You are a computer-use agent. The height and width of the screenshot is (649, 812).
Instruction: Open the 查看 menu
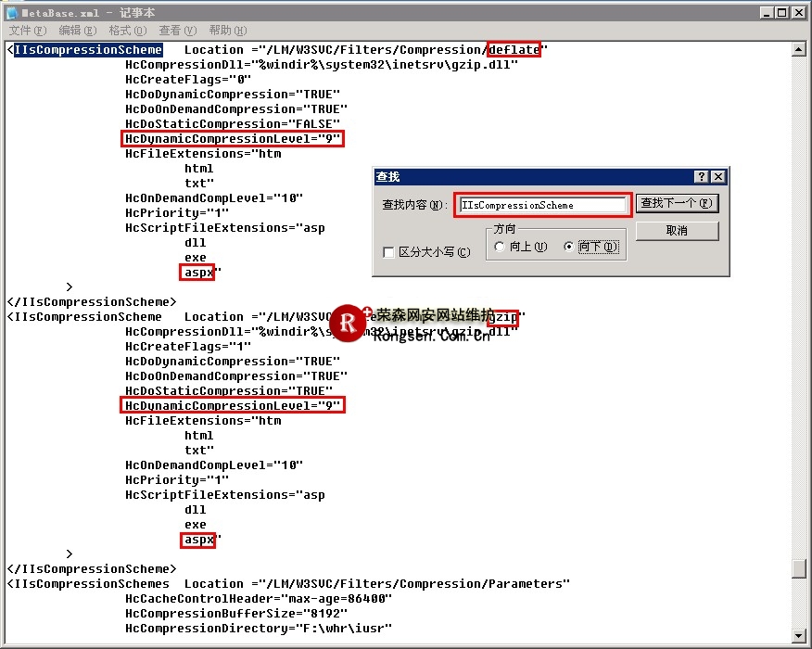point(177,31)
